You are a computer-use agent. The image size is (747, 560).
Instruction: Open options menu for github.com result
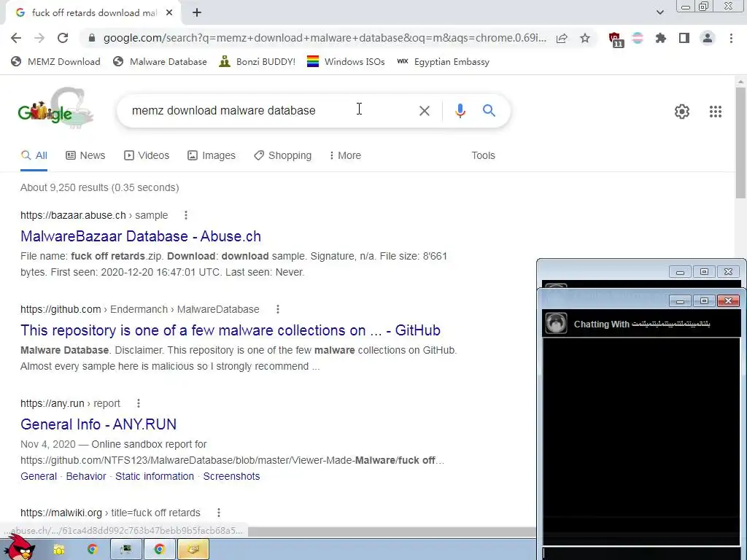(278, 309)
